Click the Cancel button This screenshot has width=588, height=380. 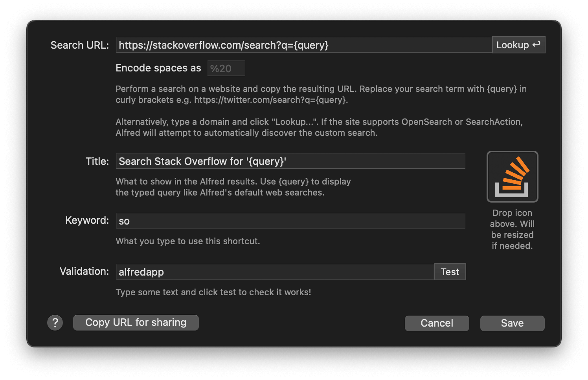[x=437, y=323]
